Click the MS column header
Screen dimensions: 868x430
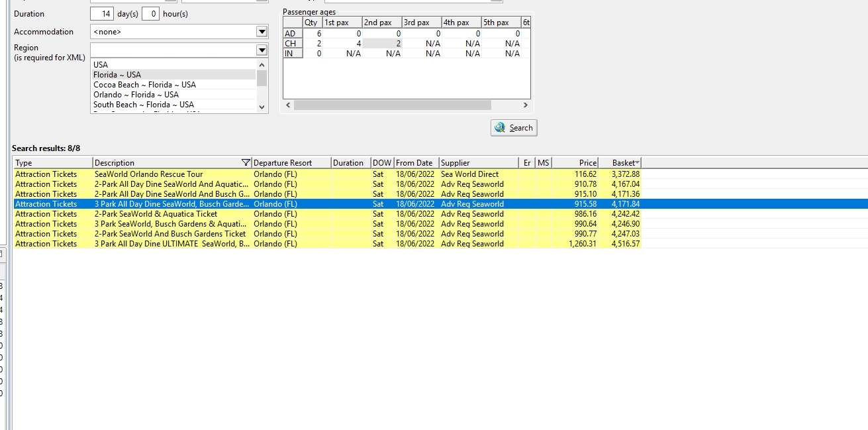(x=544, y=163)
